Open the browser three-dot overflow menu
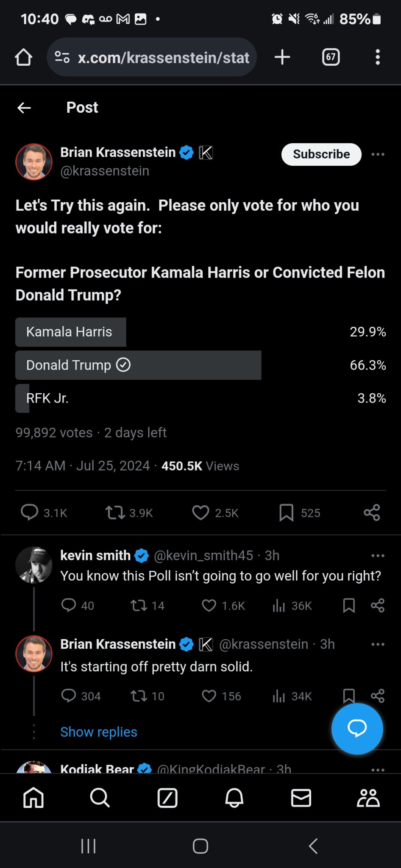The height and width of the screenshot is (868, 401). pyautogui.click(x=377, y=57)
